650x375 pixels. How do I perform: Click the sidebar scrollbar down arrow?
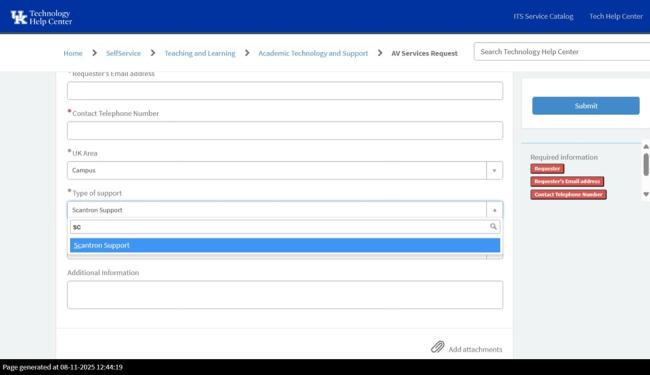pyautogui.click(x=646, y=194)
